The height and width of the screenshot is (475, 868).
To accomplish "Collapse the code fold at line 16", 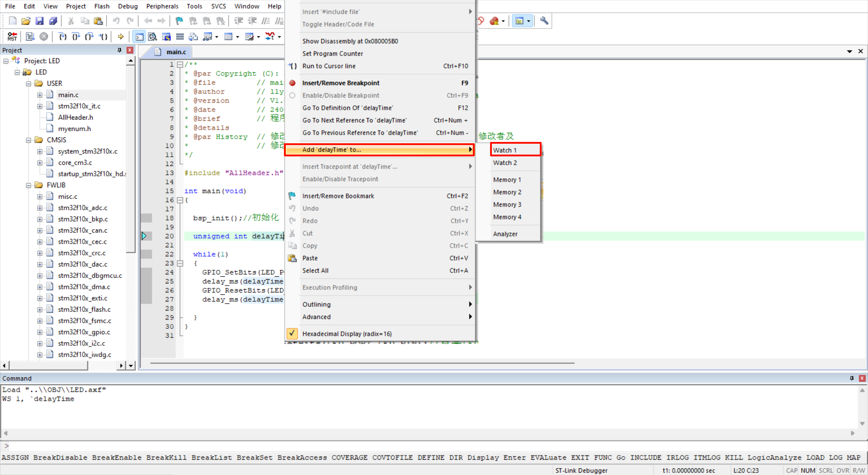I will [x=179, y=200].
